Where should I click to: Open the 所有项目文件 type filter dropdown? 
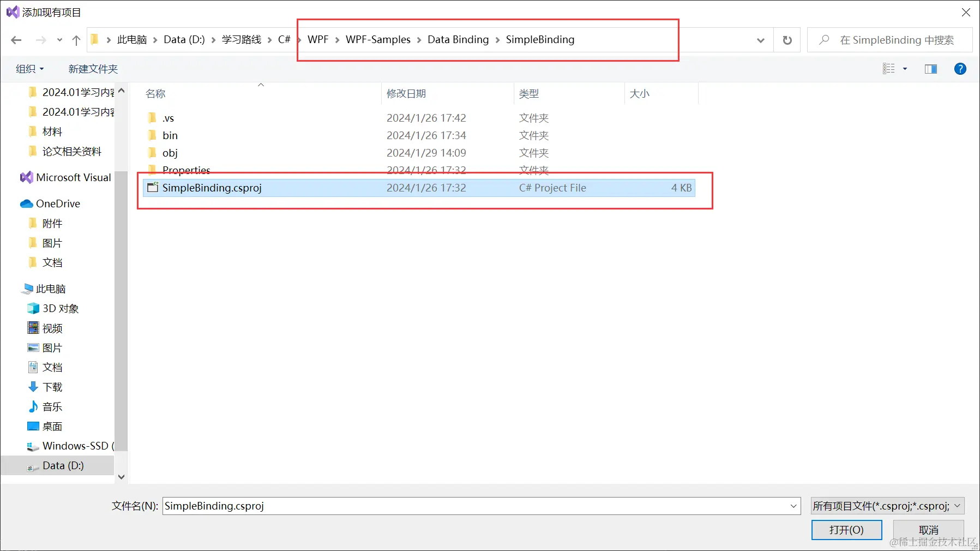(x=887, y=506)
